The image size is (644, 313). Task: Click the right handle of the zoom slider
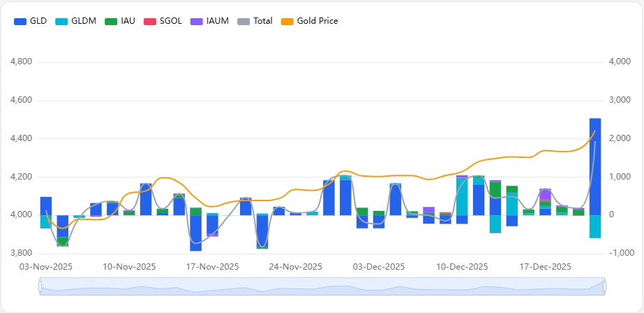tap(604, 286)
